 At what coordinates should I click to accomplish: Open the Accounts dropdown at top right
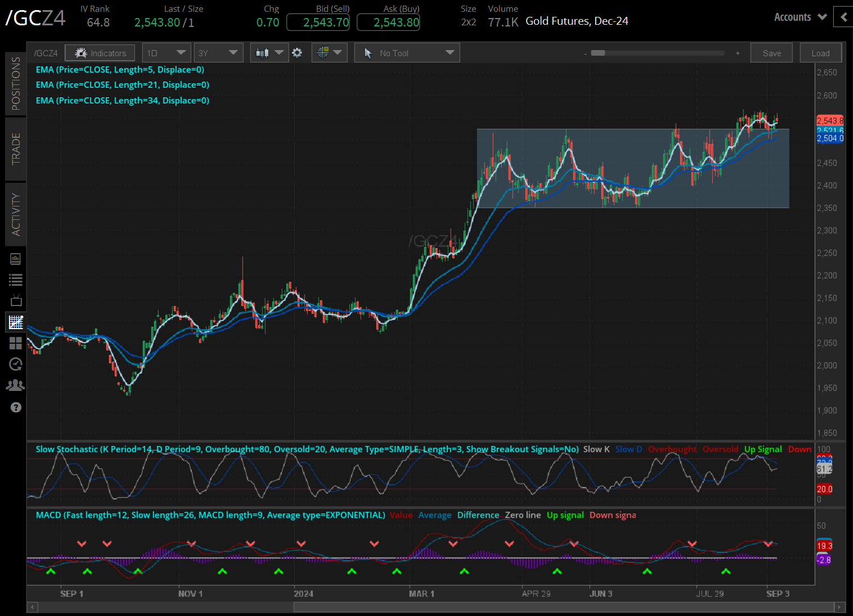pos(799,17)
